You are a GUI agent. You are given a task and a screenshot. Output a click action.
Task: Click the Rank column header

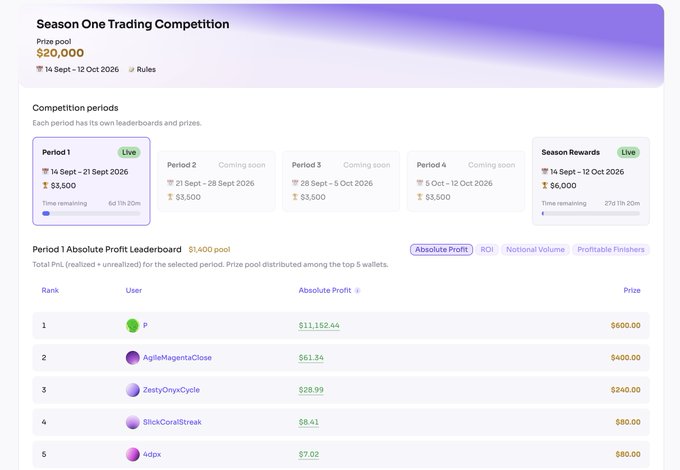coord(50,290)
